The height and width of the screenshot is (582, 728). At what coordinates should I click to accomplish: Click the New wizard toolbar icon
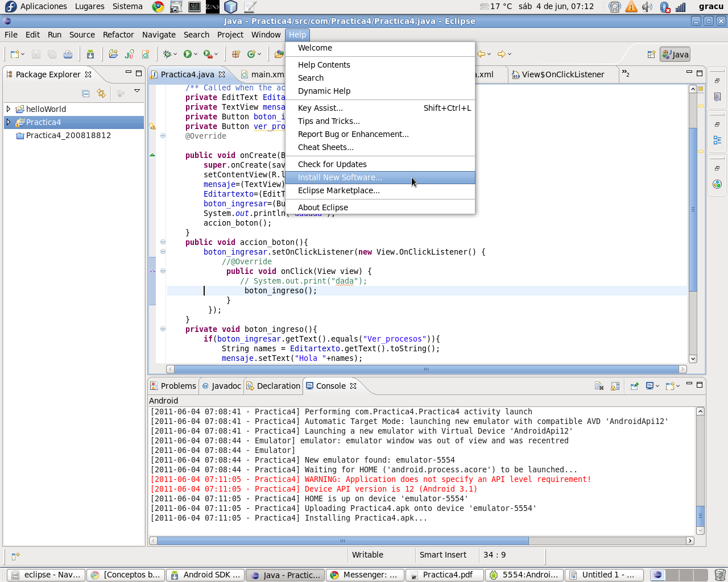tap(15, 54)
